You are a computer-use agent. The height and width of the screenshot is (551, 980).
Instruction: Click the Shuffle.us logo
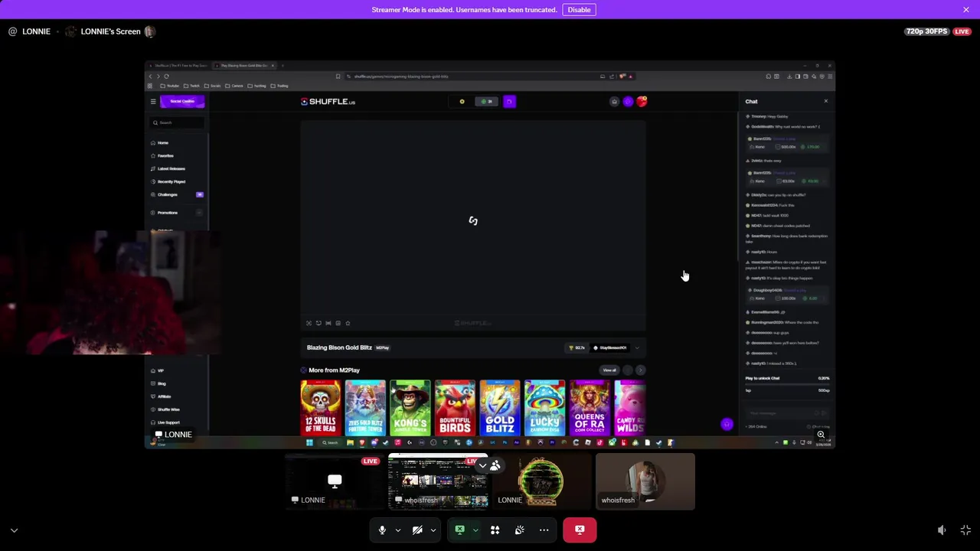point(328,101)
